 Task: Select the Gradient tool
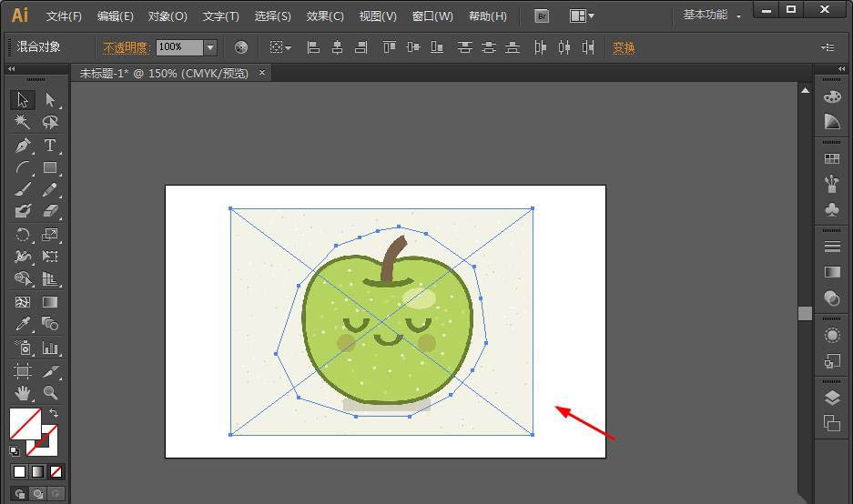point(50,302)
